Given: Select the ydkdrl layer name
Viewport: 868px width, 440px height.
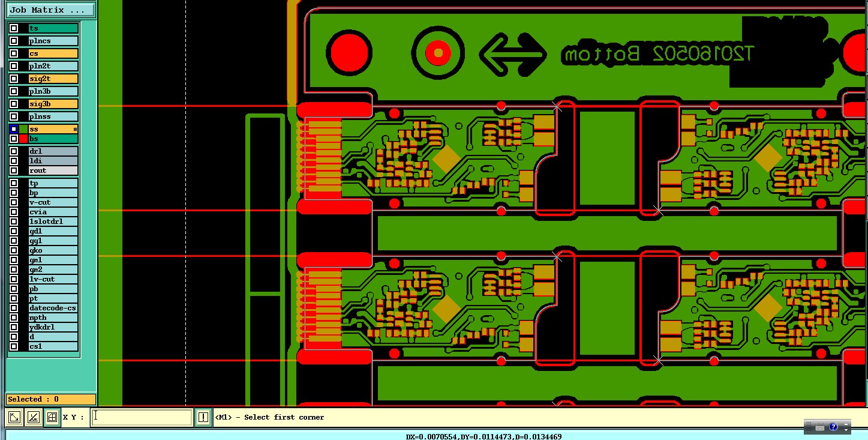Looking at the screenshot, I should coord(53,327).
